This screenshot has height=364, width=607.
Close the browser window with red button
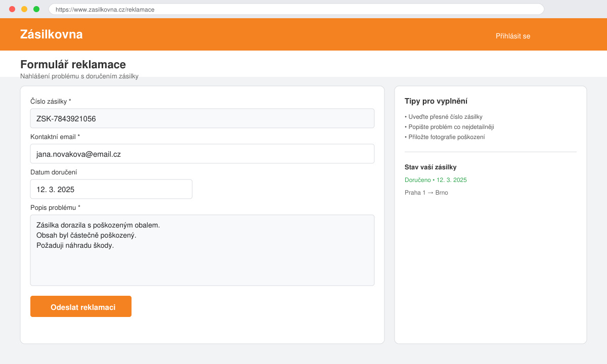pos(12,9)
